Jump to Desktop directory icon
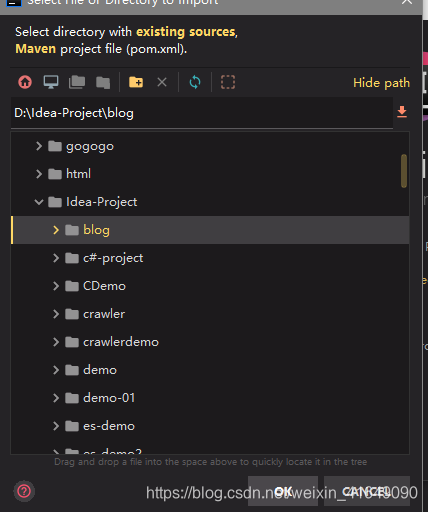Image resolution: width=428 pixels, height=512 pixels. (x=51, y=82)
